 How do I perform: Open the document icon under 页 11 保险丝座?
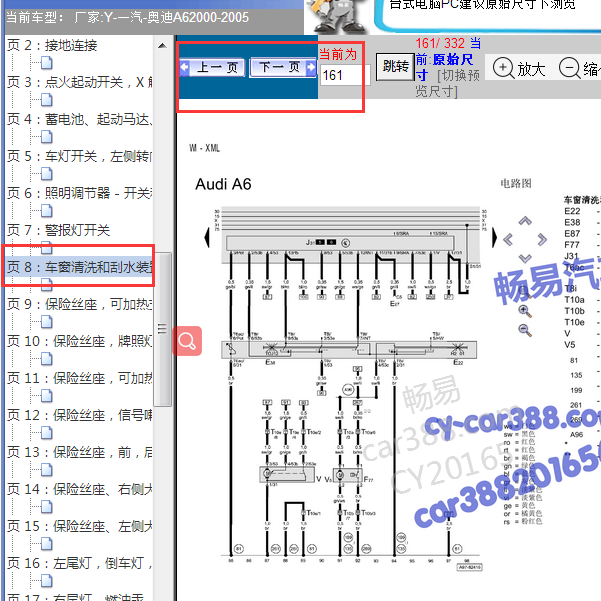pos(46,396)
